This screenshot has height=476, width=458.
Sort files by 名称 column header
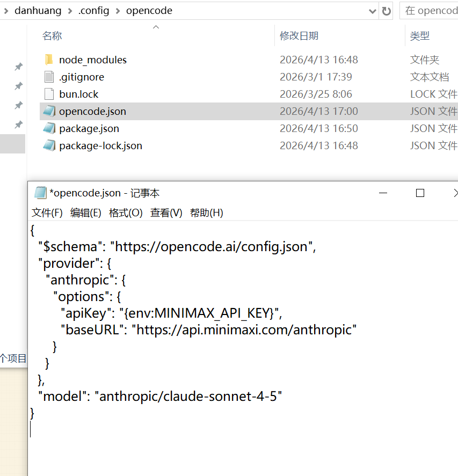[52, 36]
